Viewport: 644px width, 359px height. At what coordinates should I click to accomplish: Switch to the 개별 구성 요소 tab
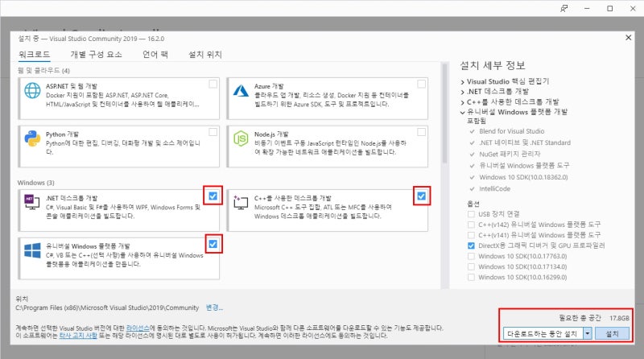point(96,54)
